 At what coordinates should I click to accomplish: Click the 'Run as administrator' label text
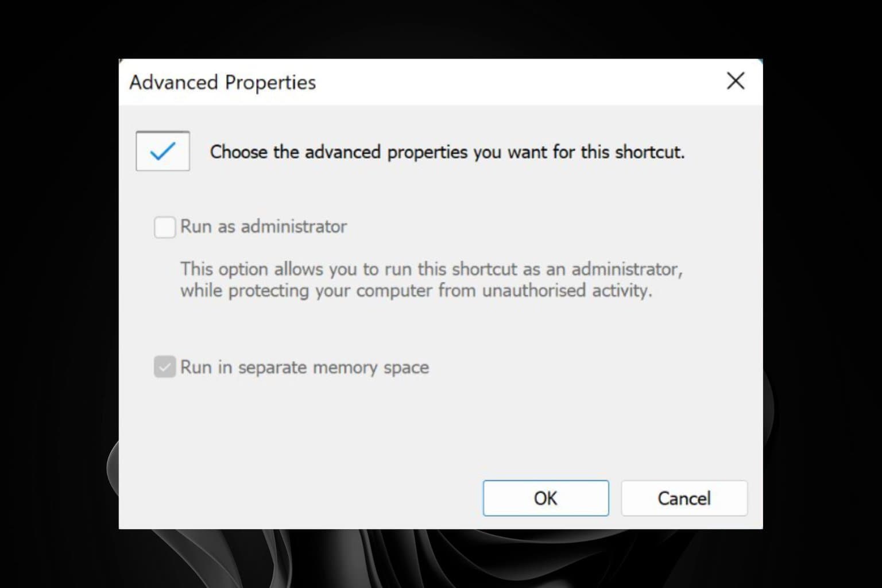click(x=264, y=226)
